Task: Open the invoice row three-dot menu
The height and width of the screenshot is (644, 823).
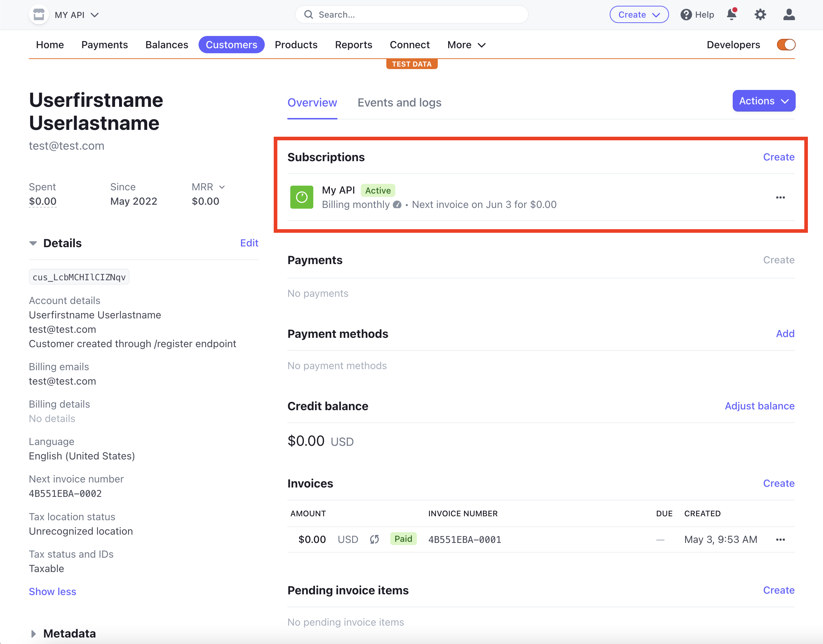Action: [x=780, y=540]
